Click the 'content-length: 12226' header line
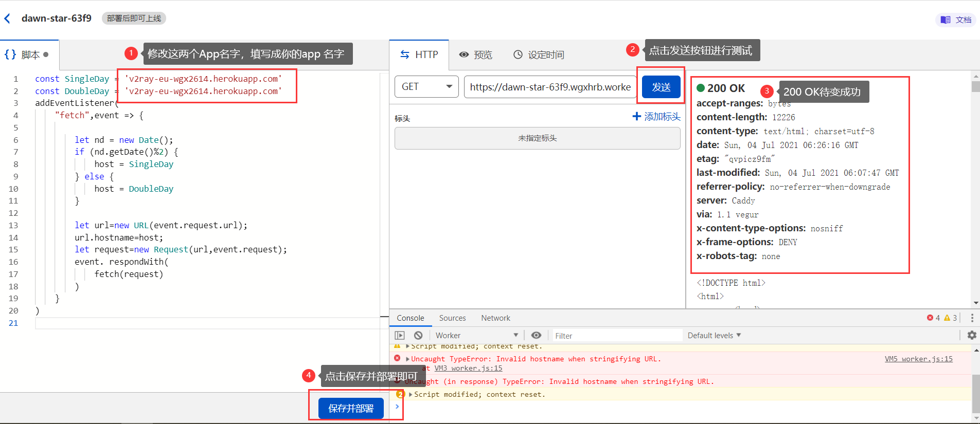The image size is (980, 424). (x=745, y=117)
